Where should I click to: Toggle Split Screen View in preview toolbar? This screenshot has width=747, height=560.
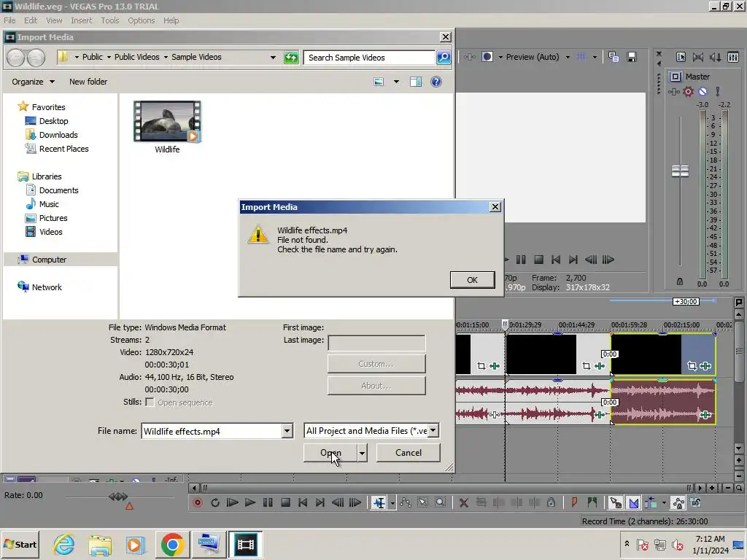[487, 57]
